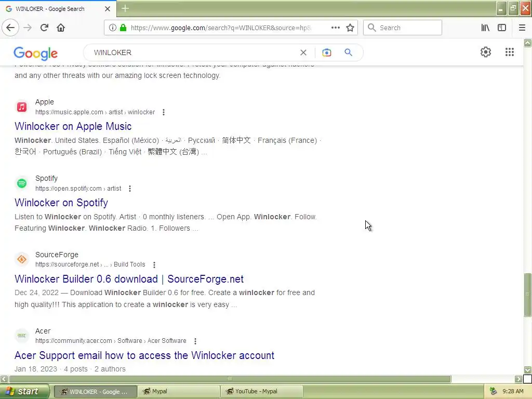This screenshot has height=399, width=532.
Task: Click the horizontal scrollbar thumb
Action: pos(230,379)
